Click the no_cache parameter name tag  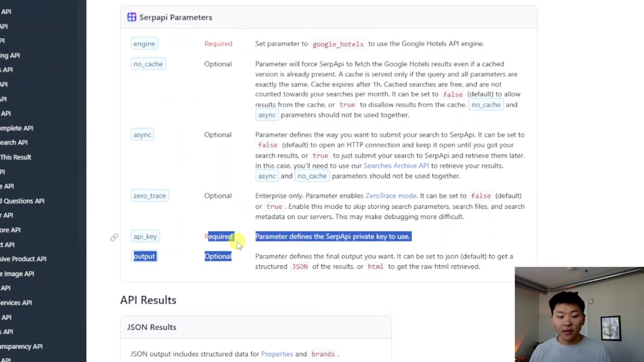click(148, 64)
